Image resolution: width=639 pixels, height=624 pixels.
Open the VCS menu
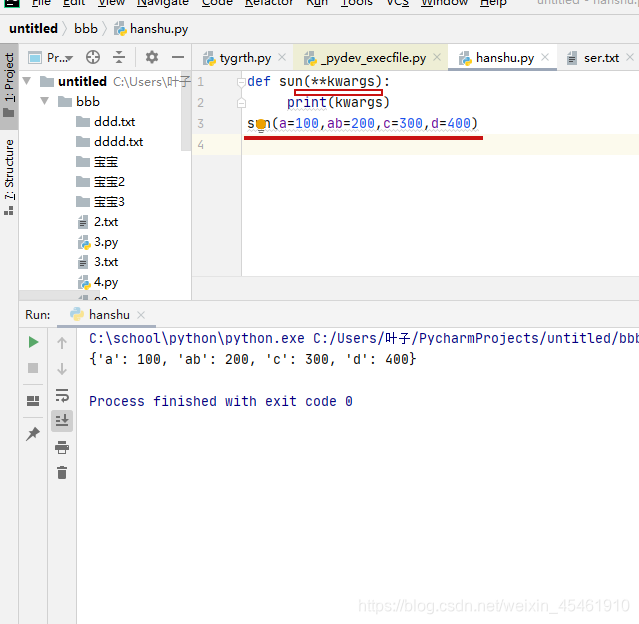(x=397, y=3)
